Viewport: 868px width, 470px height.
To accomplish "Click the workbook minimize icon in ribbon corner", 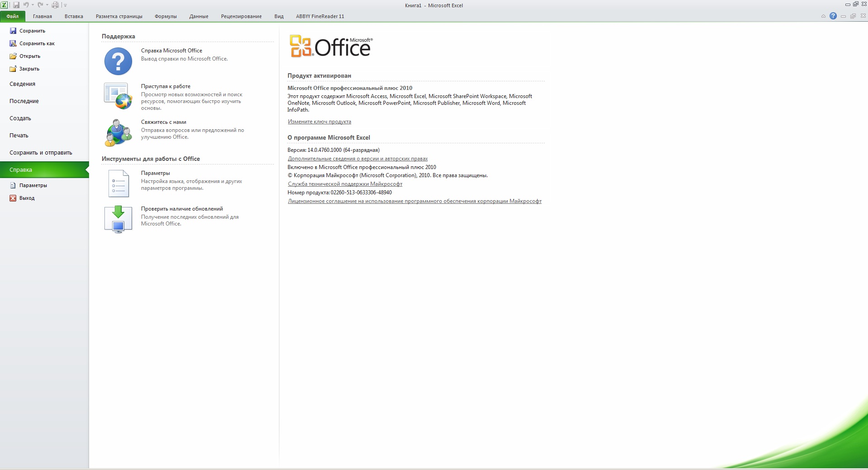I will pyautogui.click(x=843, y=16).
